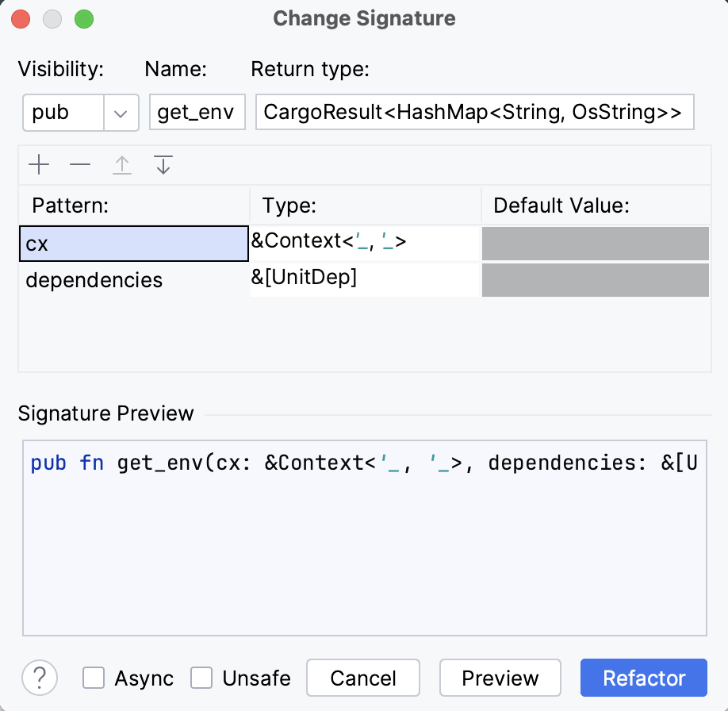Enable the Unsafe checkbox

pos(202,678)
